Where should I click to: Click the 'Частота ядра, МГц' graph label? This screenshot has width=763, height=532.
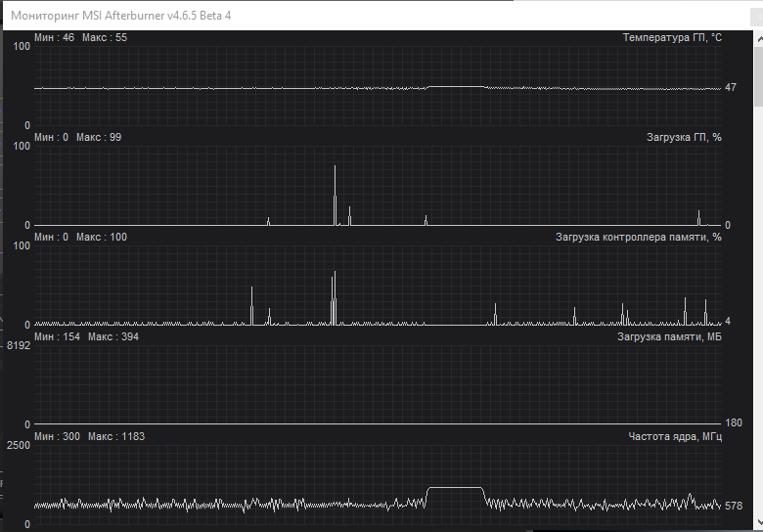(675, 437)
